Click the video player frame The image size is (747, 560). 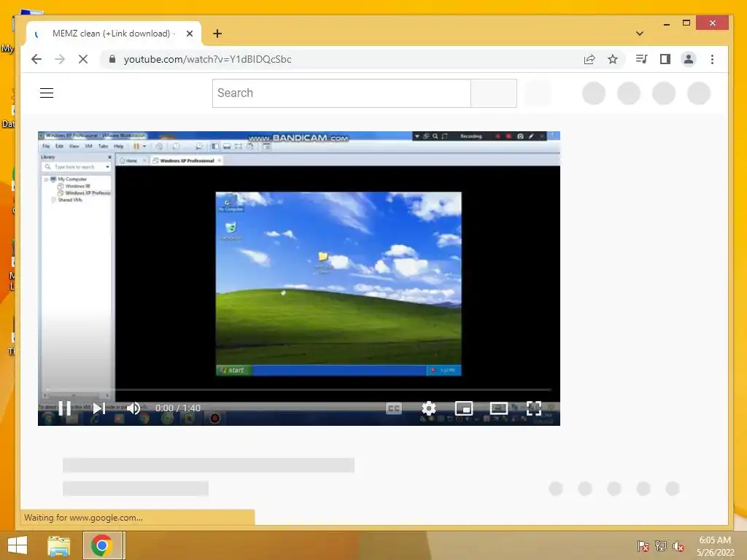(298, 279)
